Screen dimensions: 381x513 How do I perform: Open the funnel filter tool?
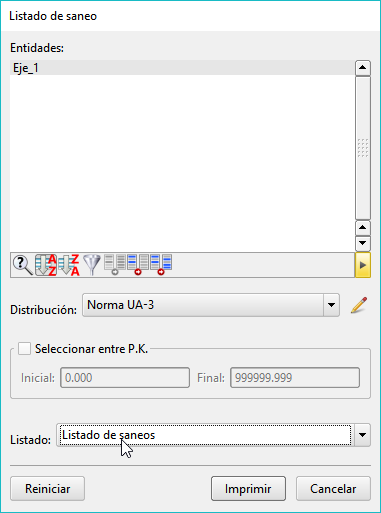[x=92, y=265]
